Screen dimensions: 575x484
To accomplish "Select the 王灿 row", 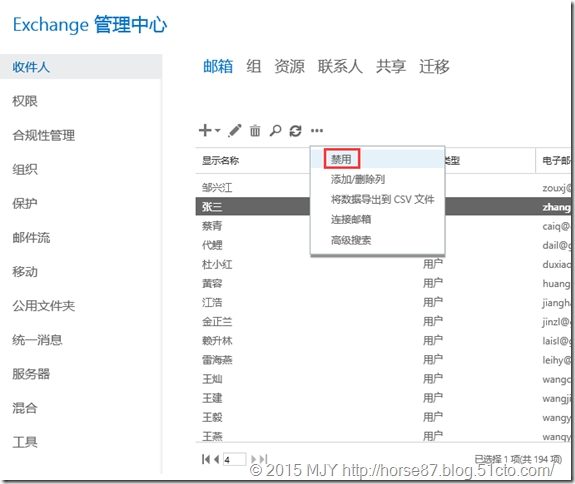I will pyautogui.click(x=383, y=379).
